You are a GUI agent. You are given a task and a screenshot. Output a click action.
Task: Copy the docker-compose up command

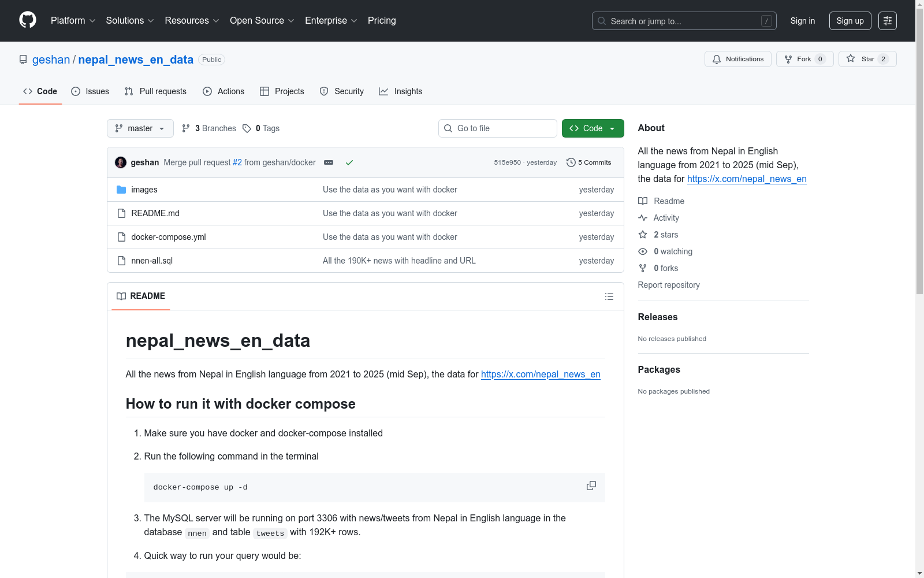(591, 486)
